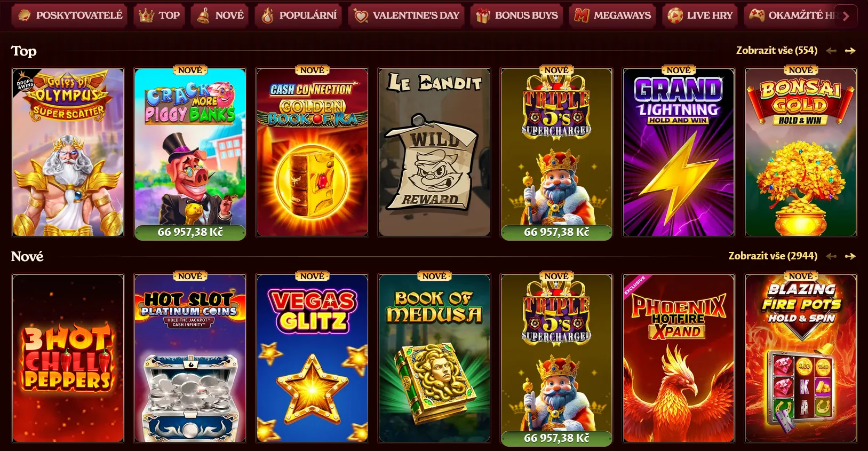Launch Gates of Olympus Super Scatter game

[x=68, y=152]
